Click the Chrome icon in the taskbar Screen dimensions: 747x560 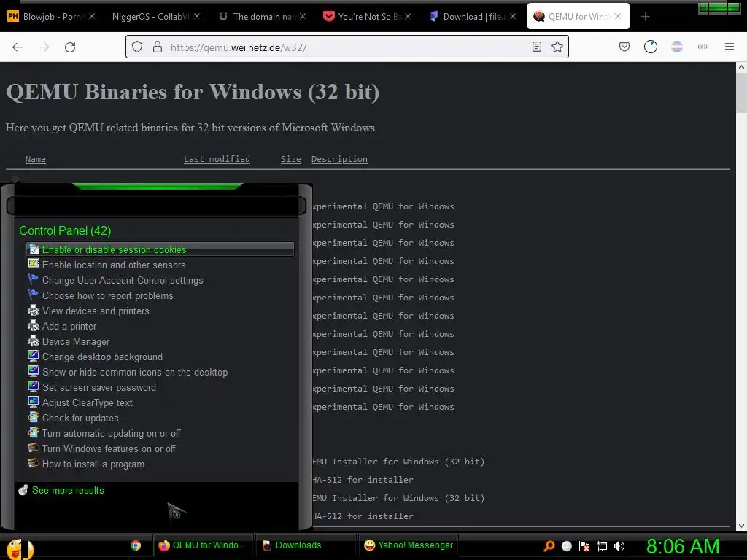coord(136,545)
